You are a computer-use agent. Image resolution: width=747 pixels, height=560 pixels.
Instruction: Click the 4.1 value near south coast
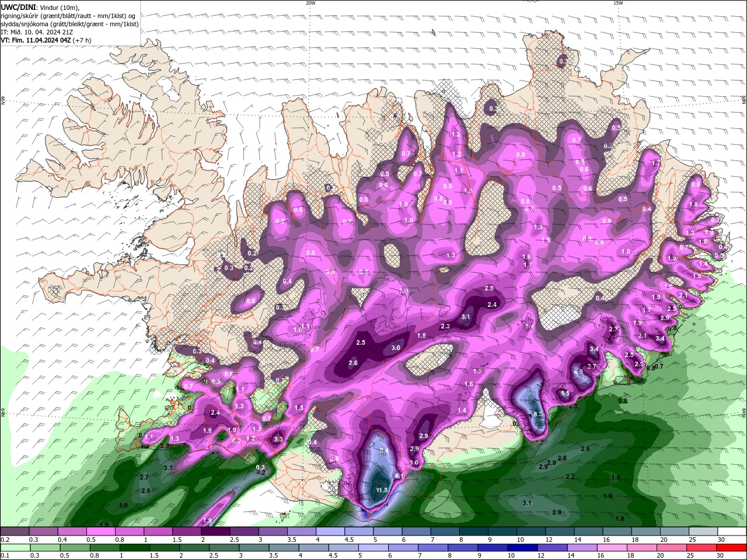click(400, 477)
